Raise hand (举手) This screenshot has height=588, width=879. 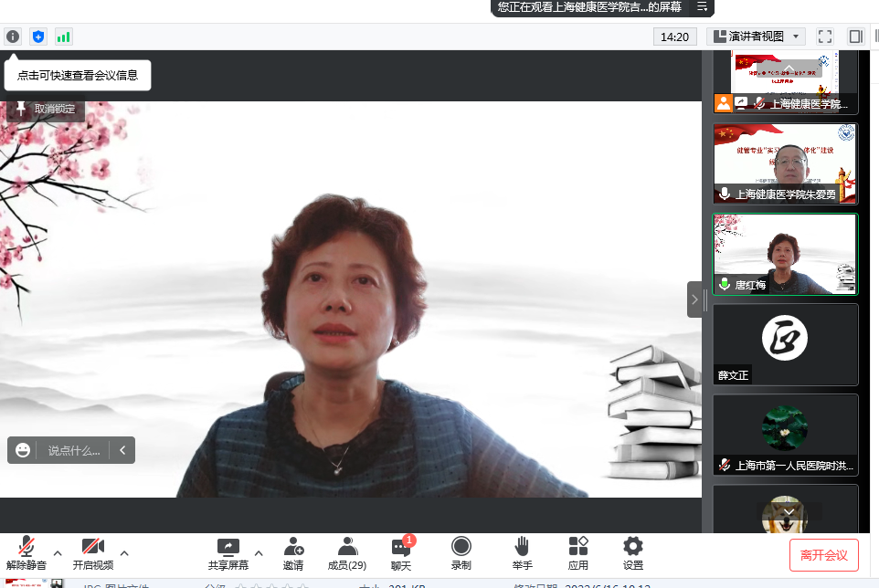coord(522,553)
